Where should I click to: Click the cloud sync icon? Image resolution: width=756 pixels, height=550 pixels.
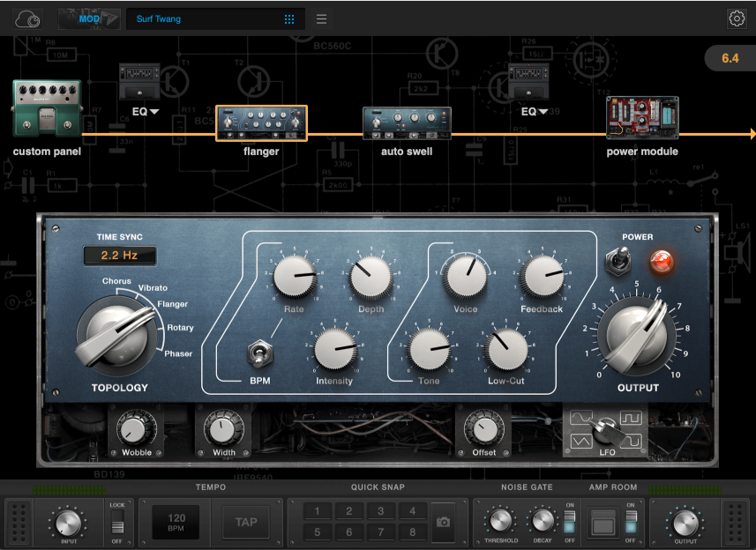[x=28, y=19]
